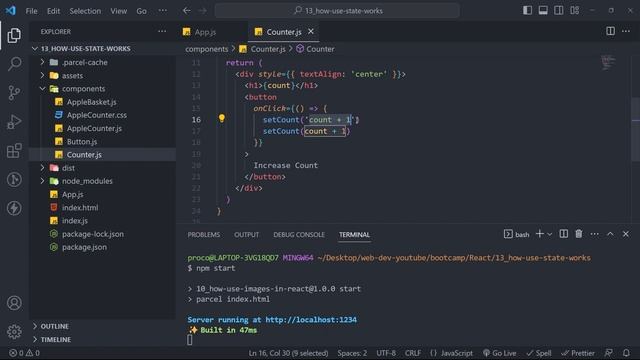Screen dimensions: 640x360
Task: Click the Spell status bar item
Action: (539, 353)
